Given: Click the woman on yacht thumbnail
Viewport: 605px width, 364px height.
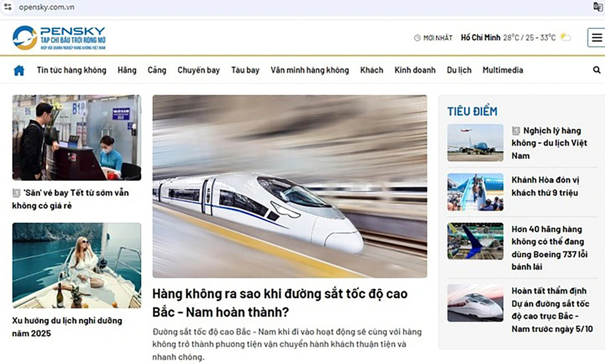Looking at the screenshot, I should click(77, 265).
